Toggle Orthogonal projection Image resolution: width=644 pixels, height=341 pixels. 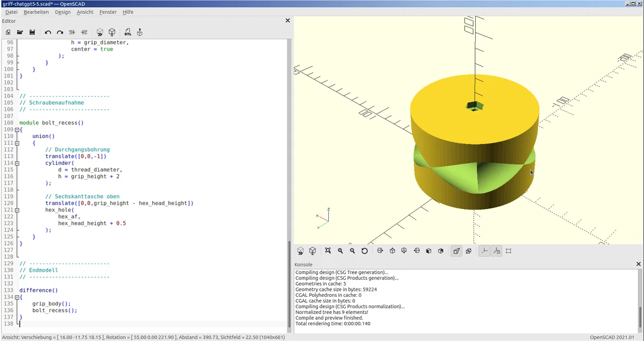click(x=469, y=251)
